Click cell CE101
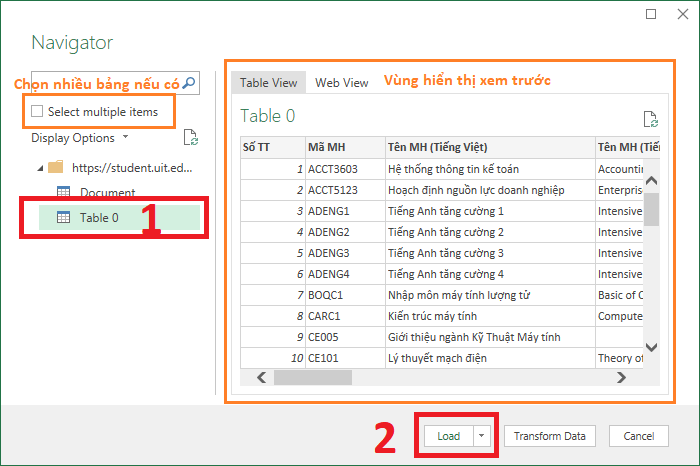 coord(345,358)
